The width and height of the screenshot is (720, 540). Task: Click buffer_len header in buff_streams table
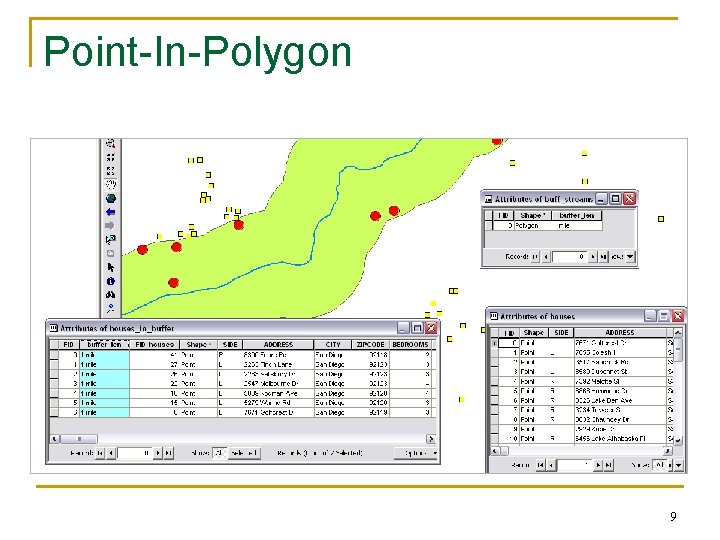(x=577, y=215)
